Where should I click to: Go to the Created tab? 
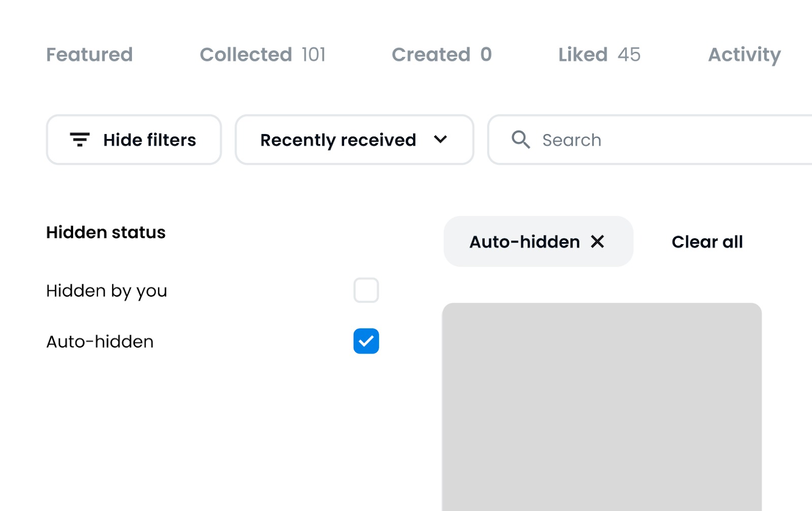[442, 54]
